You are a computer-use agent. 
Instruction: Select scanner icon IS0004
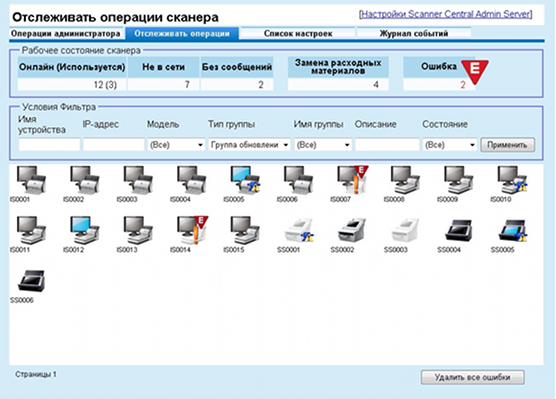(x=191, y=180)
